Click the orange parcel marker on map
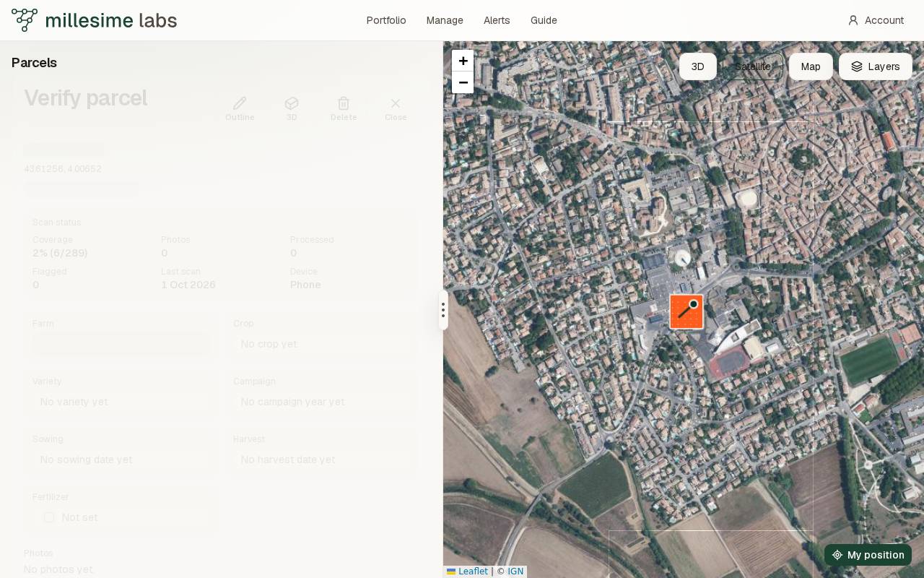 pyautogui.click(x=687, y=311)
